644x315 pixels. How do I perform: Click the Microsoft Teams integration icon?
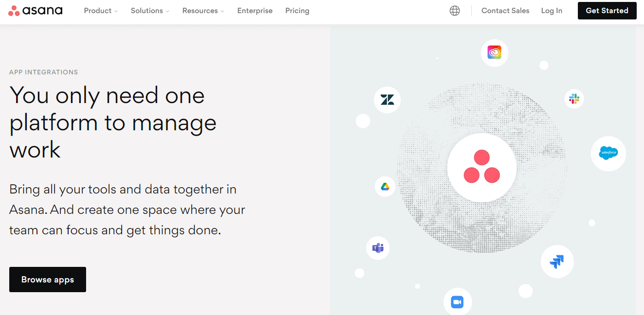(x=378, y=248)
